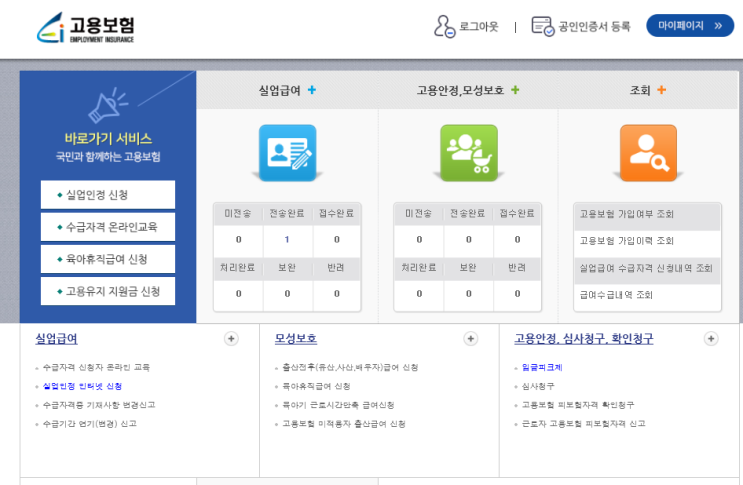743x485 pixels.
Task: Click 급여수급내역 조회
Action: (616, 295)
